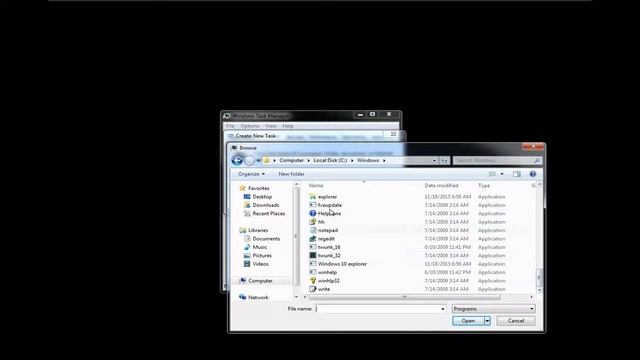Close the Create New Task dialog
Screen dimensions: 640x360
tap(393, 134)
